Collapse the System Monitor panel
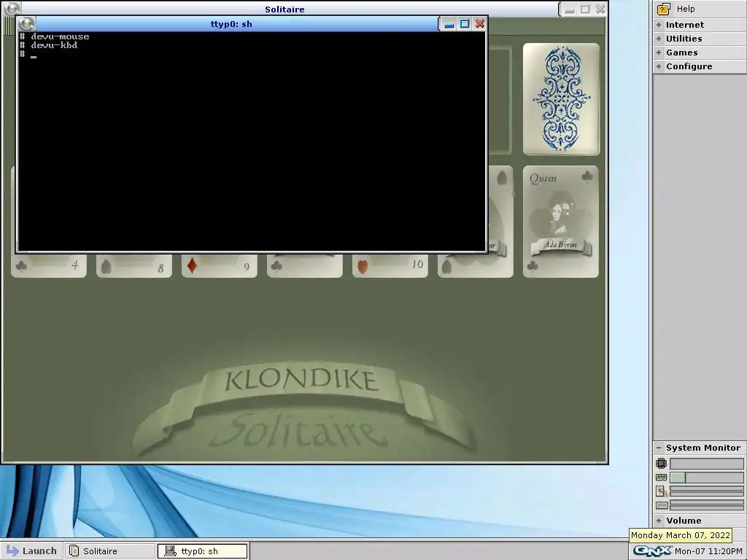Viewport: 747px width, 560px height. pyautogui.click(x=659, y=448)
